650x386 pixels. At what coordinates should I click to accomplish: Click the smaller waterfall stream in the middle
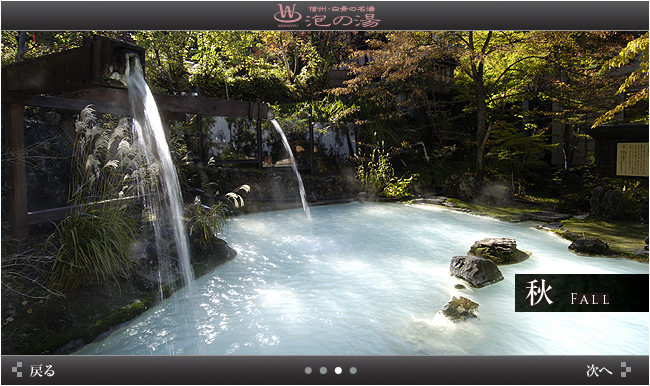[292, 168]
